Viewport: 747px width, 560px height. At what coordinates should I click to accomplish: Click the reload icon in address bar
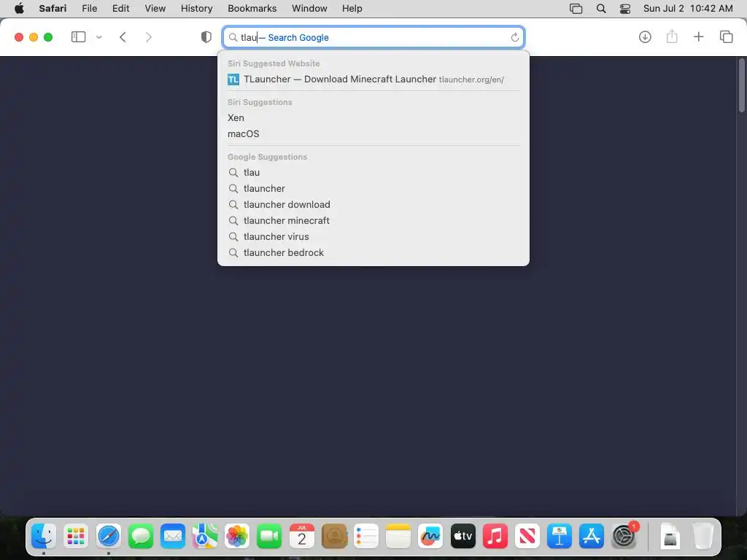coord(514,37)
